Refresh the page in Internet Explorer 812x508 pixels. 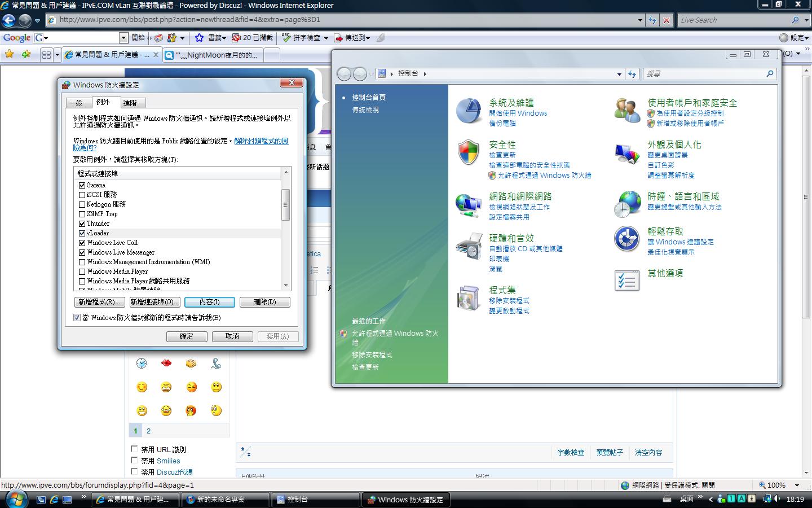click(652, 20)
